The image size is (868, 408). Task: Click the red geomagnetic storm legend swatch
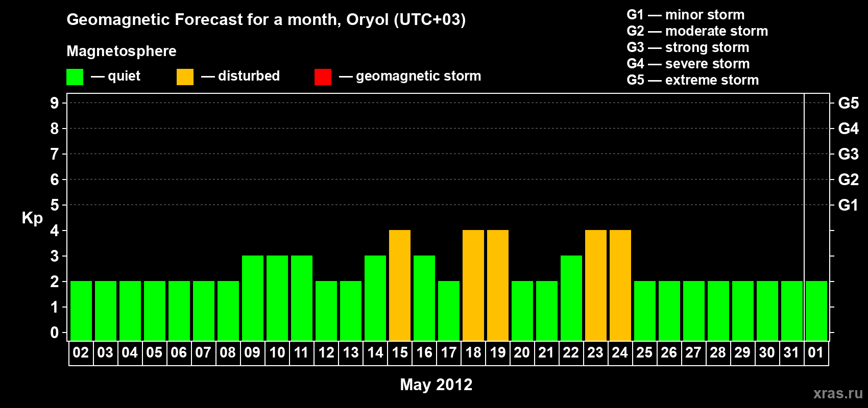click(323, 77)
